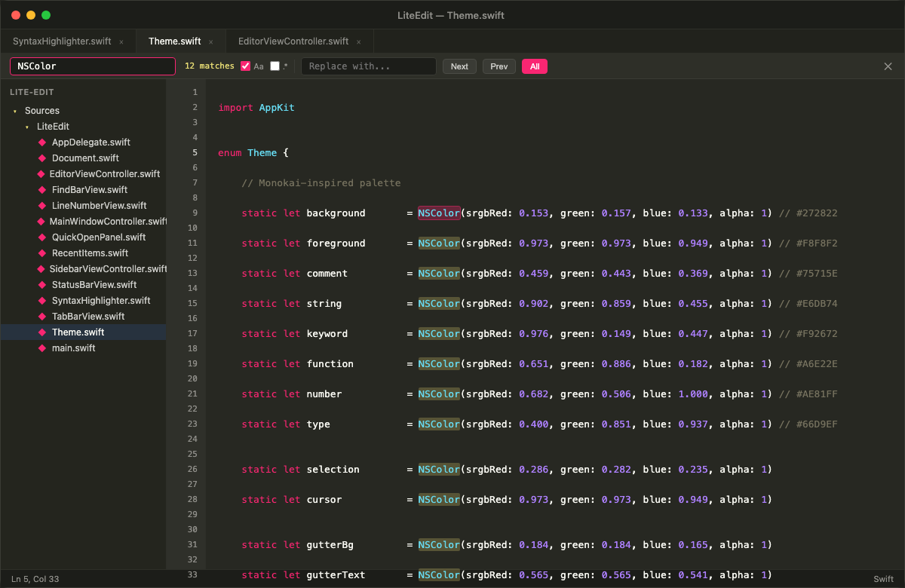Close the Theme.swift tab
Screen dimensions: 905x588
tap(211, 42)
